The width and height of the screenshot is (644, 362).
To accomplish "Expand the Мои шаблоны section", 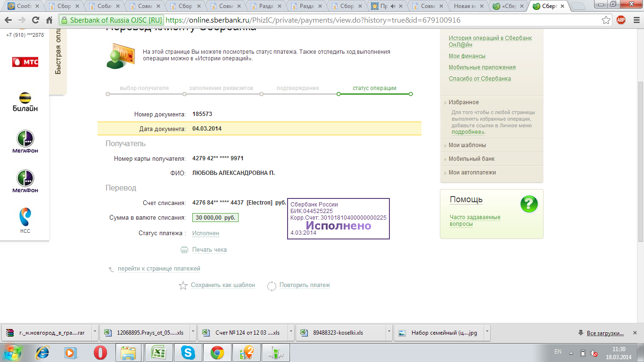I will pyautogui.click(x=467, y=145).
